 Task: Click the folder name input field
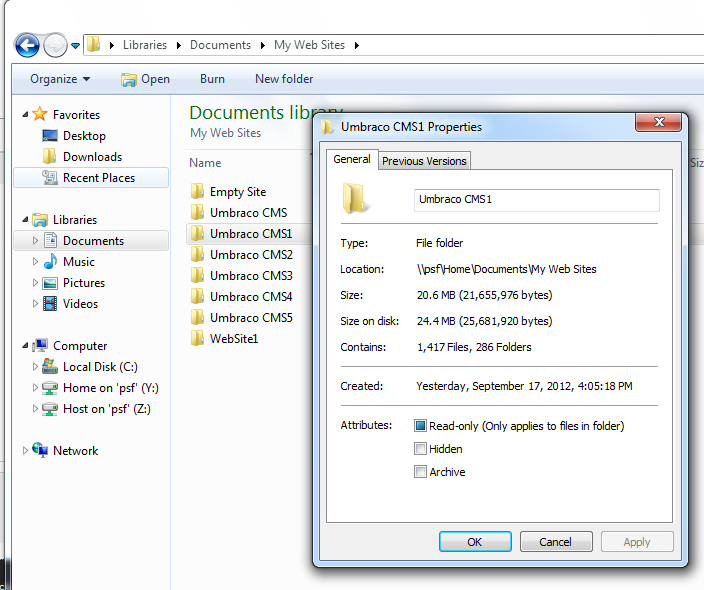coord(537,200)
